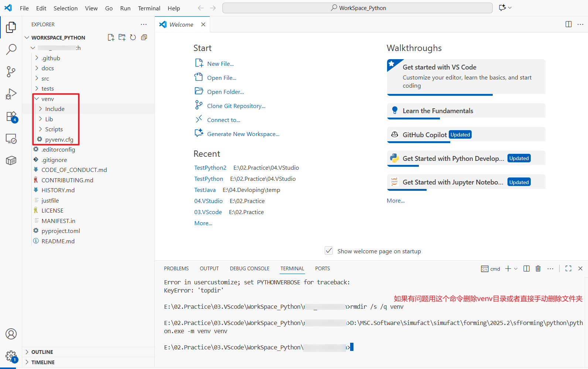Go back navigation arrow

201,8
